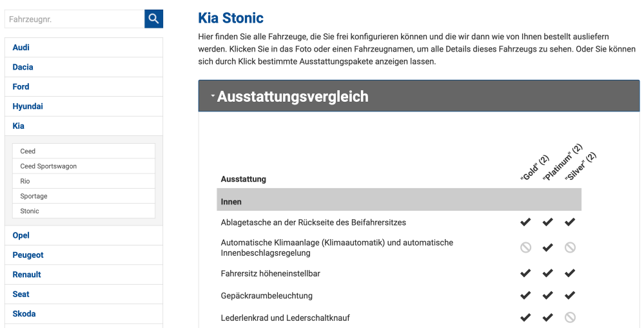Click Gold checkmark for Ablagetasche row
Screen dimensions: 644x328
525,222
